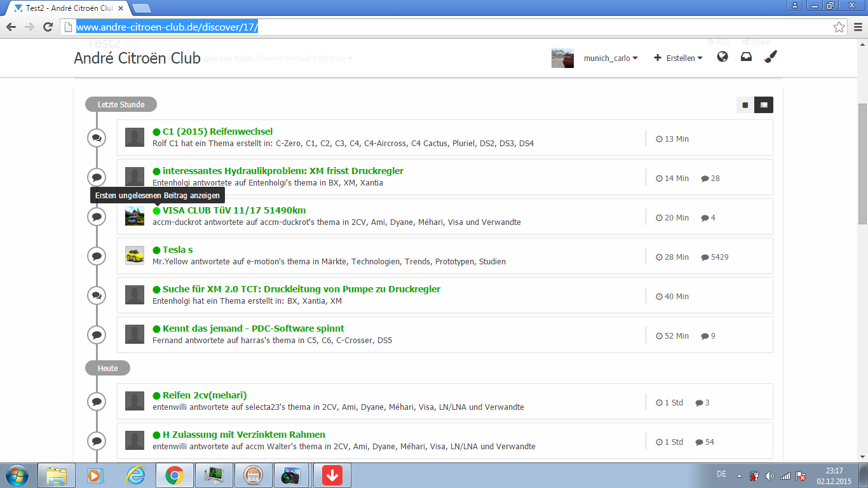Expand the Erstellen create menu

(x=678, y=58)
